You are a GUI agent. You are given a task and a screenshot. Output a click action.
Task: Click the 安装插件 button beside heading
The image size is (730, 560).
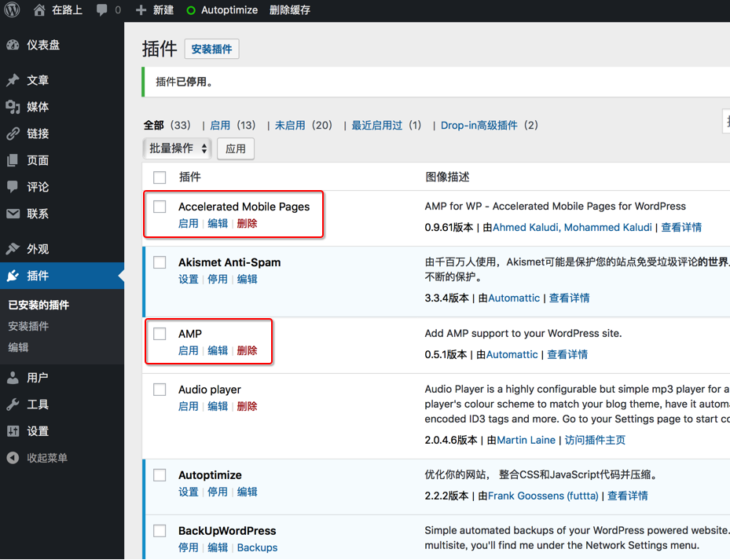click(212, 49)
